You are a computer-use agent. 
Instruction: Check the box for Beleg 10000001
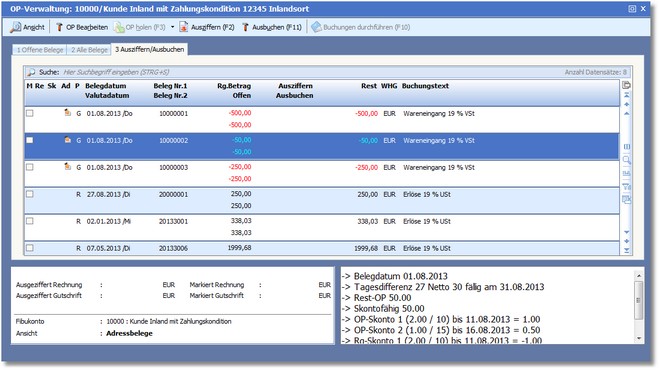point(30,113)
